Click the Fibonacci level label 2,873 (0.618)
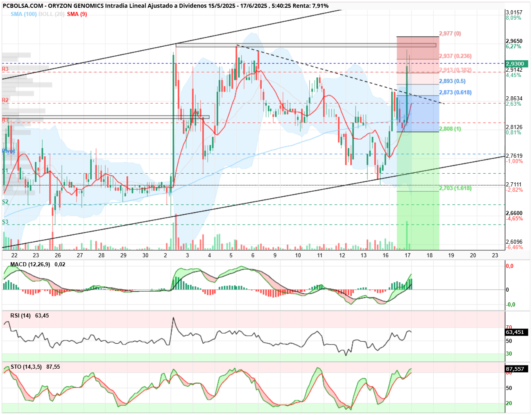The height and width of the screenshot is (415, 532). click(x=455, y=93)
